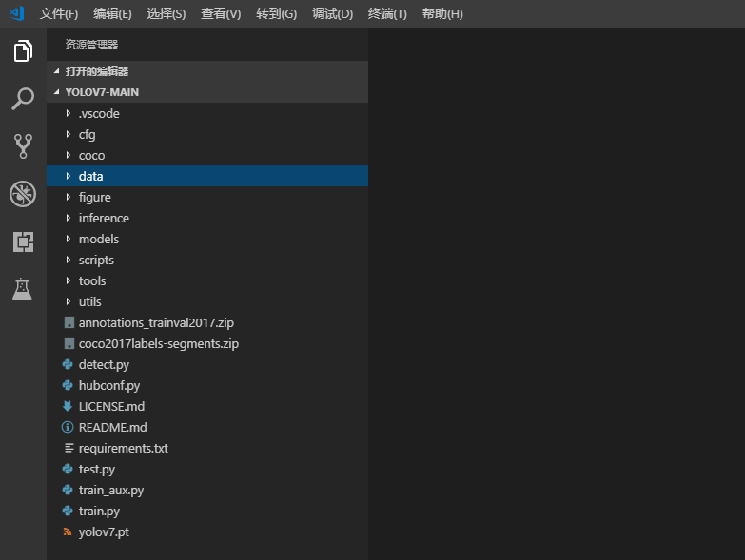The height and width of the screenshot is (560, 745).
Task: Click the zip icon beside annotations_trainval2017.zip
Action: (69, 322)
